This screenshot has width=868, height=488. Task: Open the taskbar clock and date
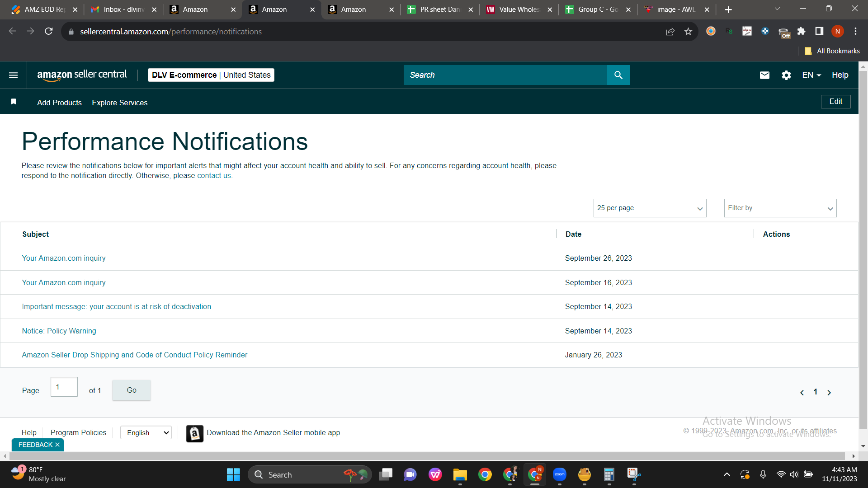(840, 474)
